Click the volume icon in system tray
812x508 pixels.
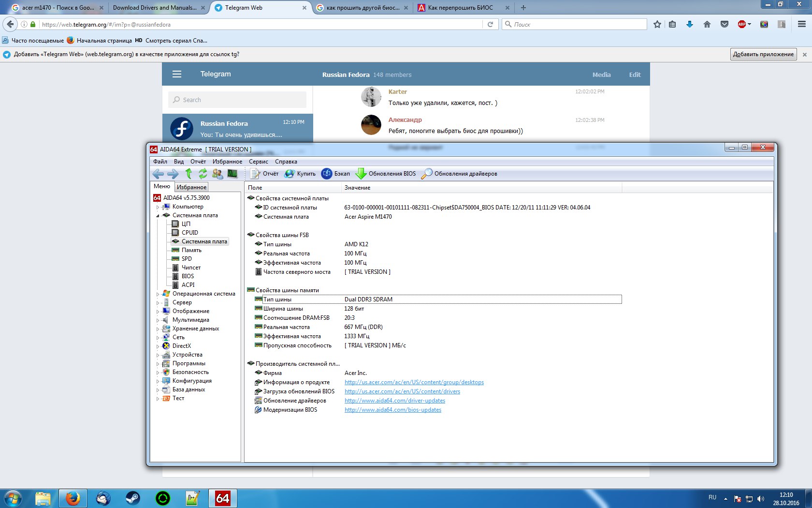761,499
